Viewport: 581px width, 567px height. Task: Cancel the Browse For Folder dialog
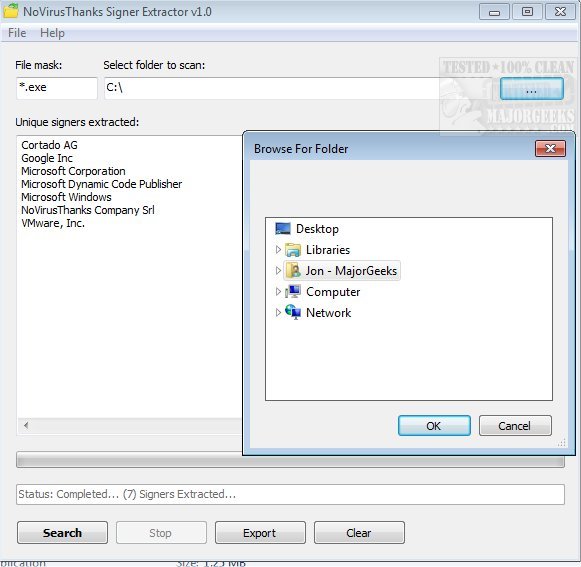click(x=515, y=426)
